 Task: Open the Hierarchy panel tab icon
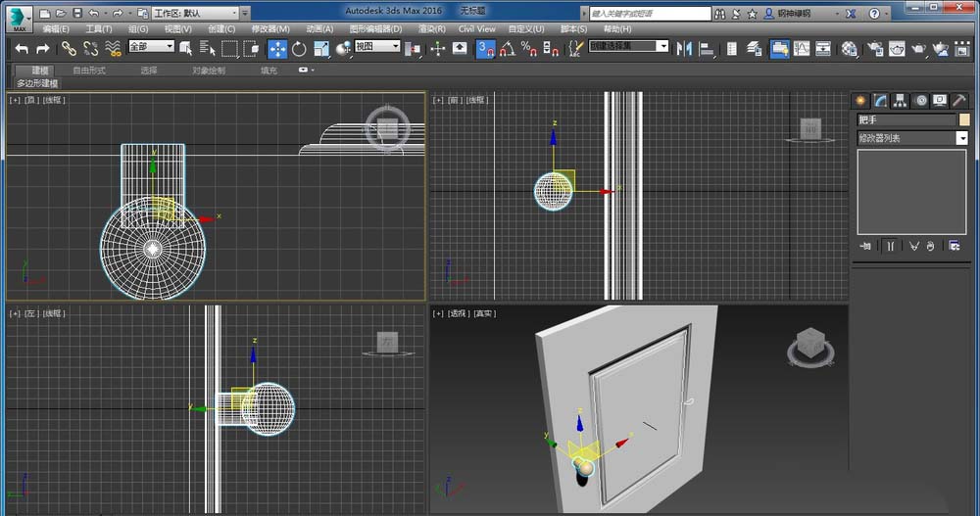point(901,100)
